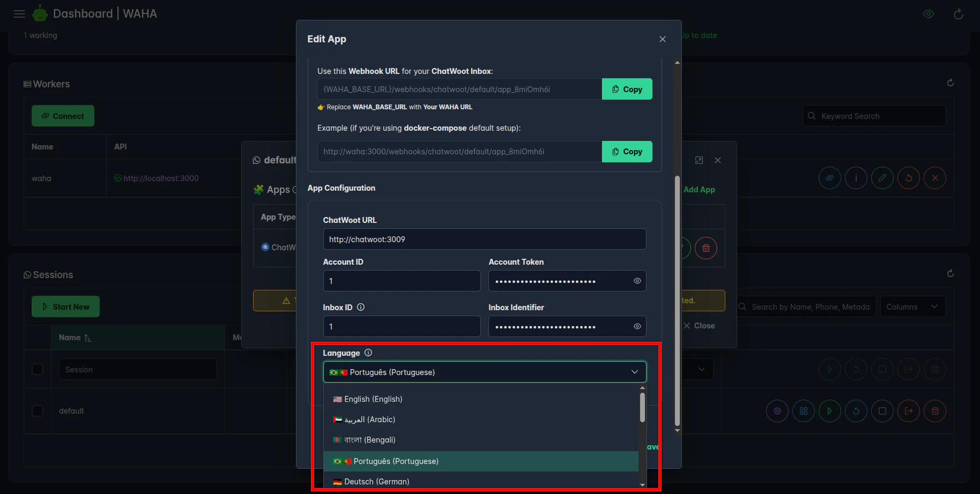Edit the waha worker with the pencil icon
980x494 pixels.
click(x=882, y=178)
